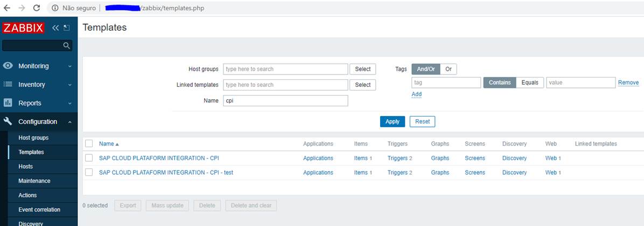644x226 pixels.
Task: Click the Configuration wrench icon
Action: pos(8,121)
